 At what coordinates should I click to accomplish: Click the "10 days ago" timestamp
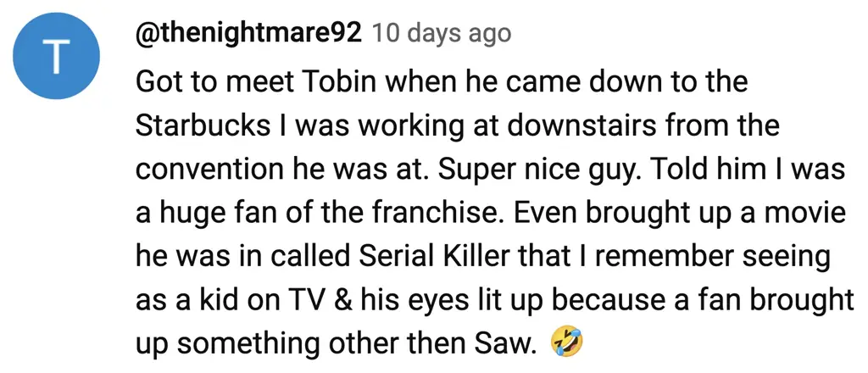[442, 33]
